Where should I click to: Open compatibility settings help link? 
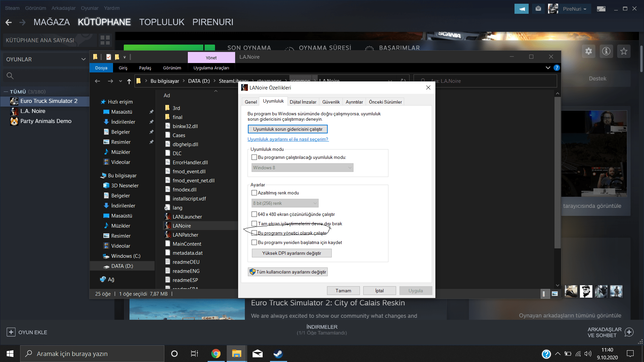[288, 139]
